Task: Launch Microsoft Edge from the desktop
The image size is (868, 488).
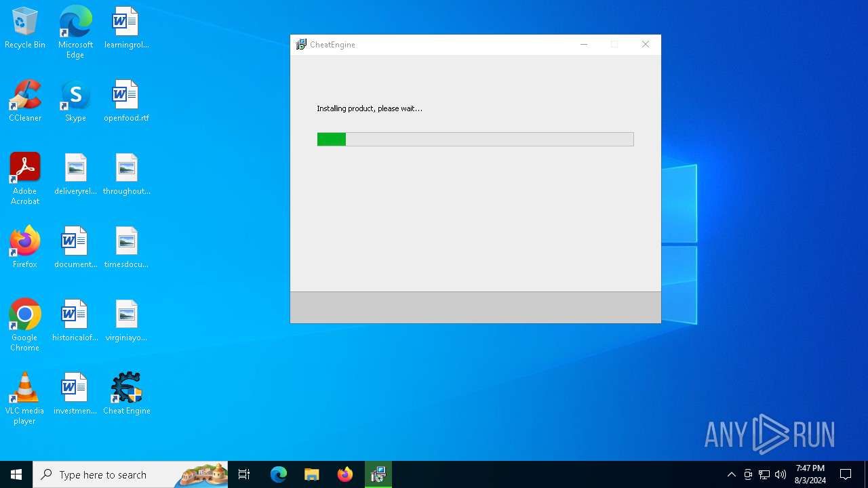Action: [x=75, y=32]
